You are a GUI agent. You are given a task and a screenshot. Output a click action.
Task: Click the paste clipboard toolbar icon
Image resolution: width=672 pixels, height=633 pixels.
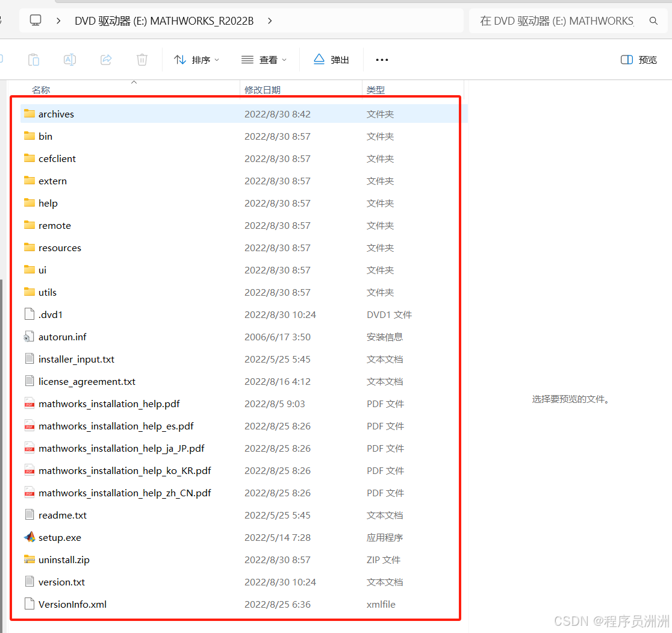point(34,60)
